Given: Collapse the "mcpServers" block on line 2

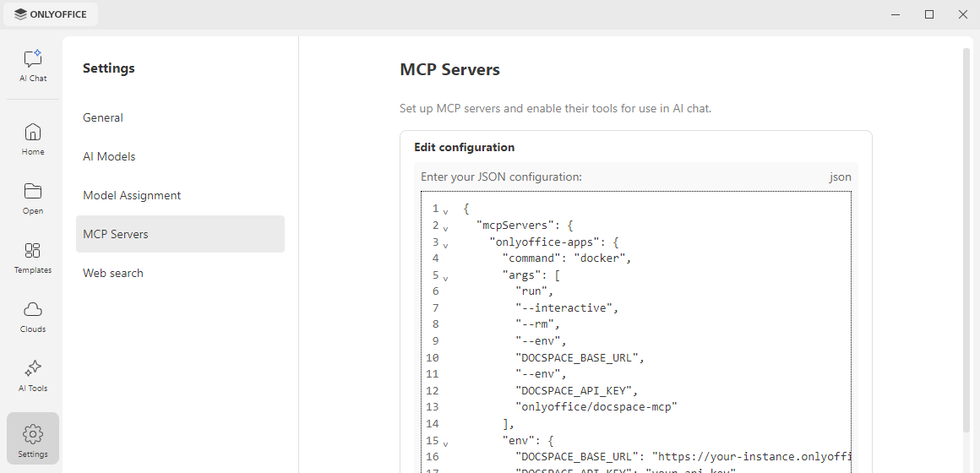Looking at the screenshot, I should [445, 228].
